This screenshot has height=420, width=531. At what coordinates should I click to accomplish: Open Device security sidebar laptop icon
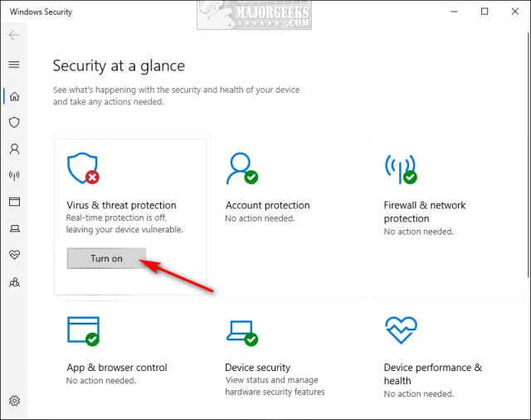(x=14, y=228)
